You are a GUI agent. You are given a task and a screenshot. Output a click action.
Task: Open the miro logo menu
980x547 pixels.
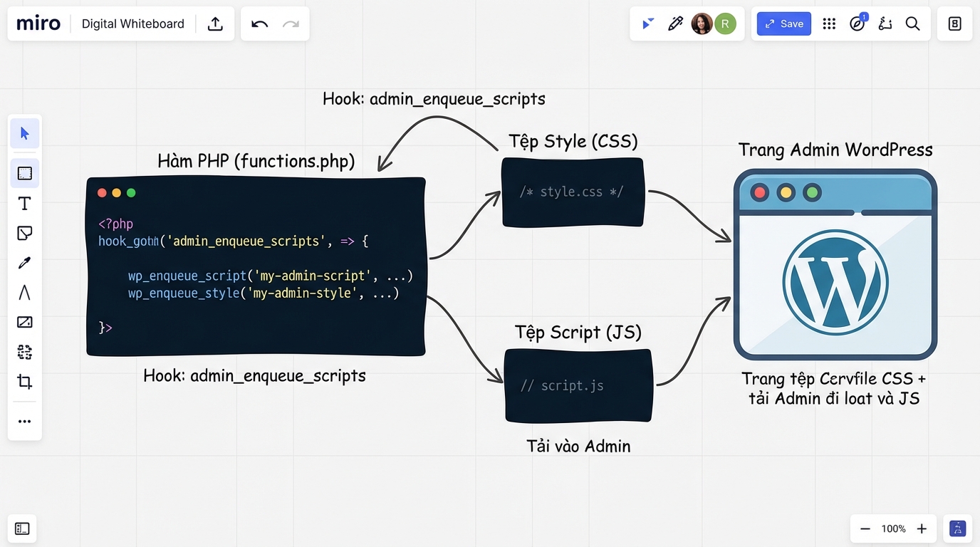click(38, 23)
